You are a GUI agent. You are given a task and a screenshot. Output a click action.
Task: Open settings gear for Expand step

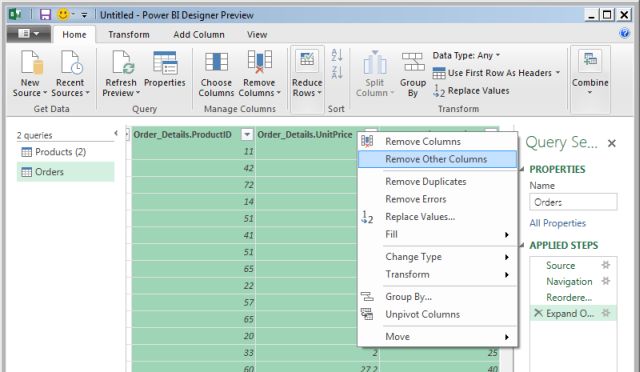[x=606, y=313]
